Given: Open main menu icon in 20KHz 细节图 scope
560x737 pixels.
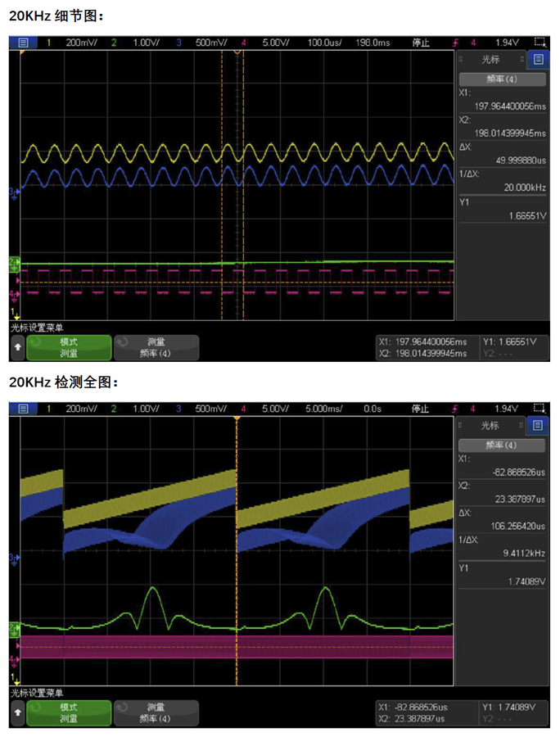Looking at the screenshot, I should tap(22, 42).
